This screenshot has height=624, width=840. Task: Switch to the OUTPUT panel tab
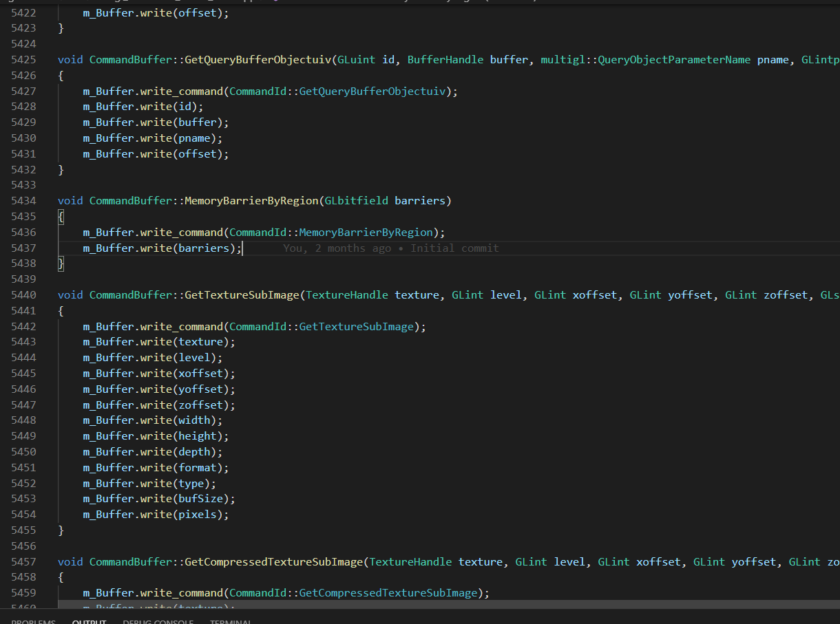(89, 621)
